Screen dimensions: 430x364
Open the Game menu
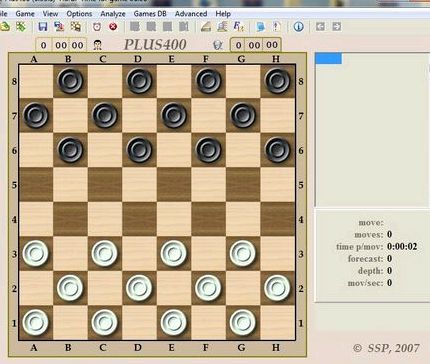click(25, 14)
